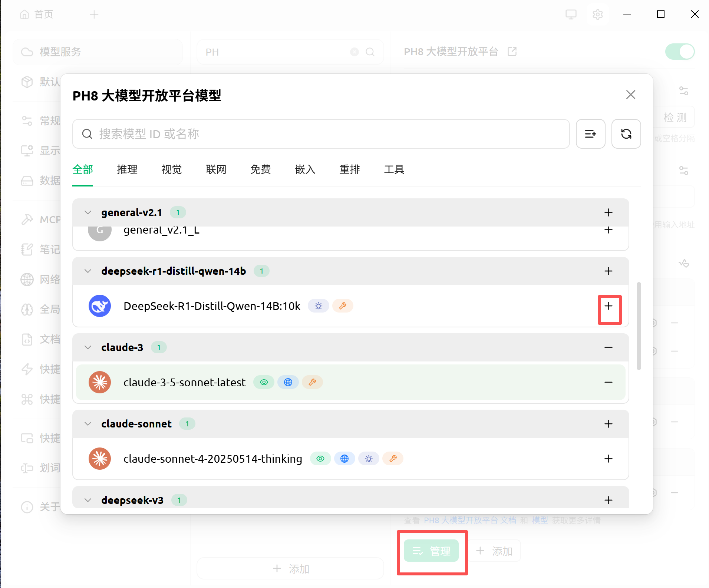This screenshot has height=588, width=709.
Task: Click the 检测 button
Action: point(675,118)
